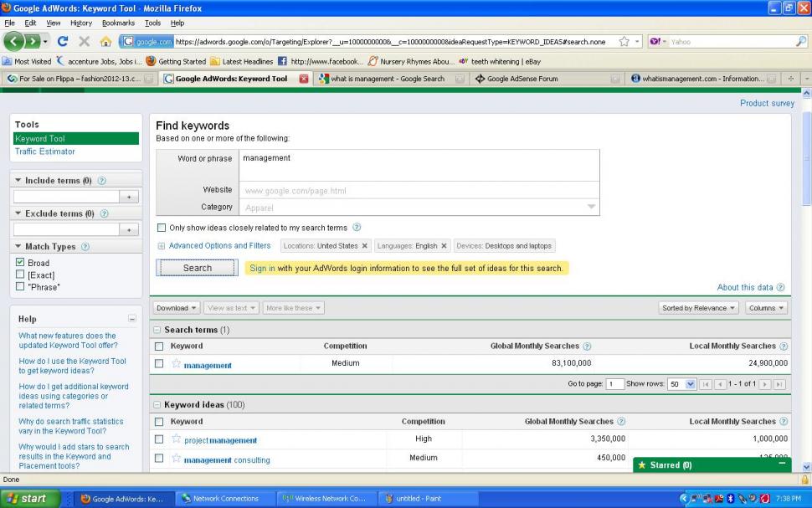Click the Yahoo search magnifier icon

800,42
